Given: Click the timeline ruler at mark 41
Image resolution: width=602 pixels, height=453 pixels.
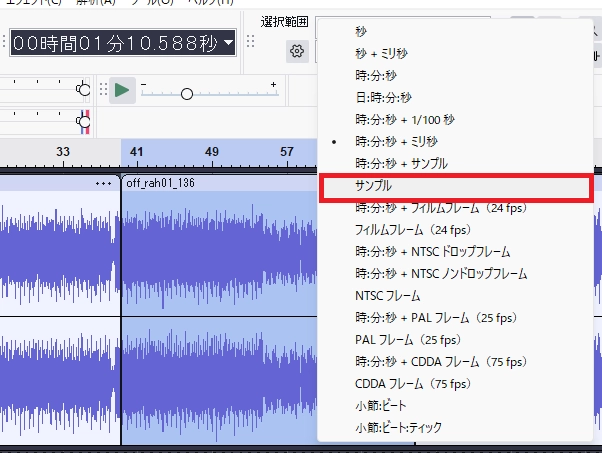Looking at the screenshot, I should (x=136, y=152).
